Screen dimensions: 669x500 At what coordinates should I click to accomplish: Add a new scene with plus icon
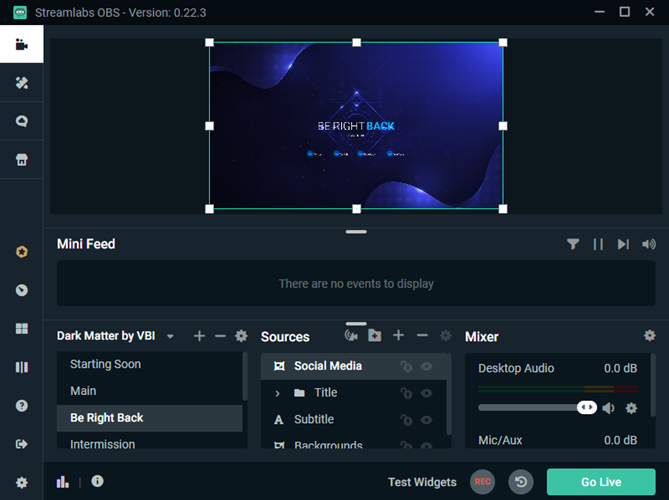[x=199, y=336]
